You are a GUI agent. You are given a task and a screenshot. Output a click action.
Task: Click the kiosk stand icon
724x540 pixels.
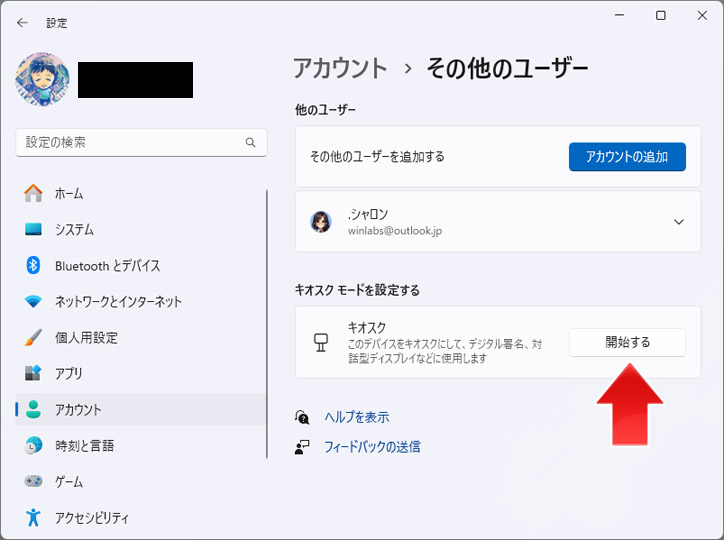pyautogui.click(x=320, y=342)
